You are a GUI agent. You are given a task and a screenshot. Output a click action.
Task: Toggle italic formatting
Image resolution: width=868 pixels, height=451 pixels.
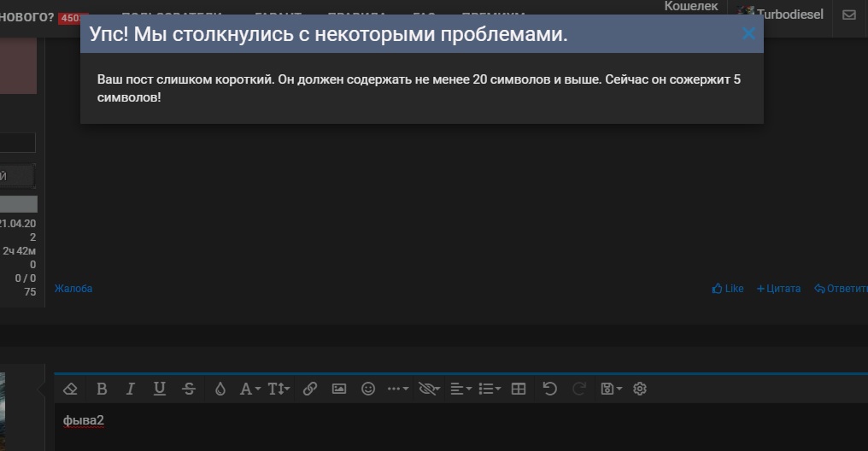[130, 389]
